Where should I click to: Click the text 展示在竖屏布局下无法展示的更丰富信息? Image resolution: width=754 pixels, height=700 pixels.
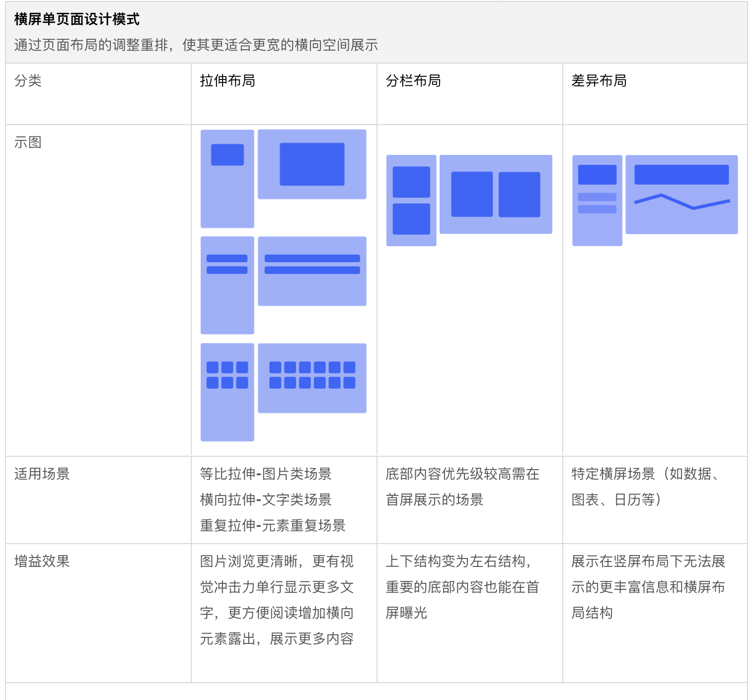648,574
